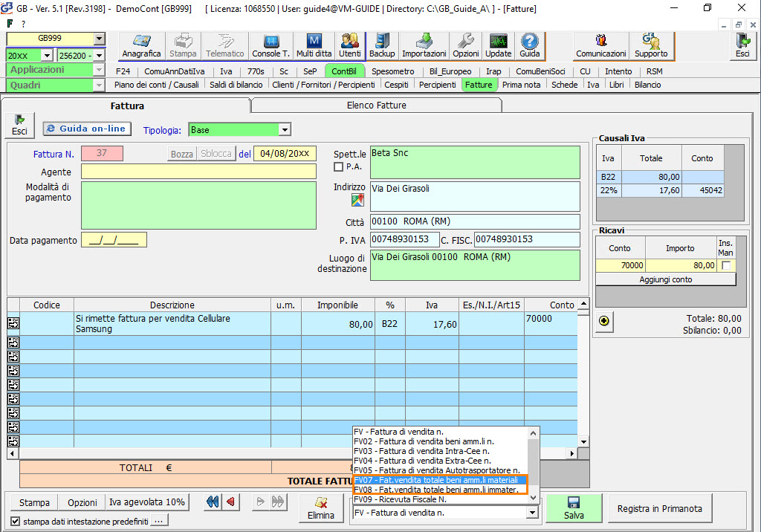
Task: Open Multi ditta from toolbar
Action: [x=314, y=45]
